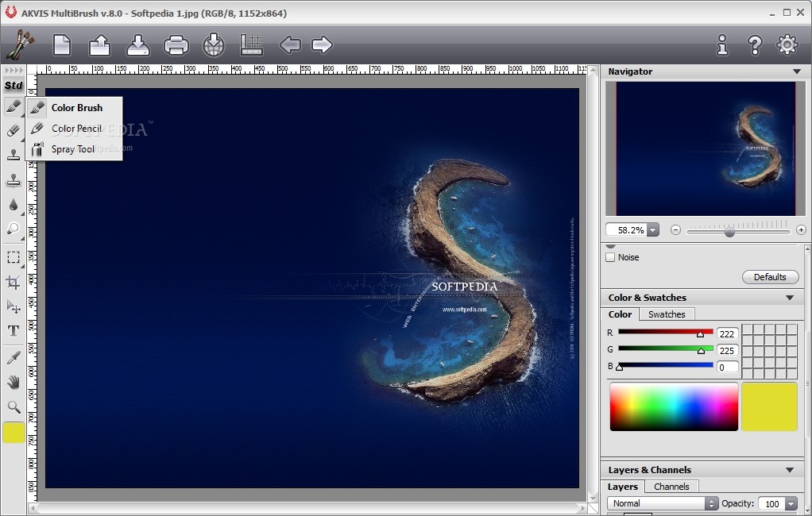Switch to the Channels tab
Image resolution: width=812 pixels, height=516 pixels.
671,487
